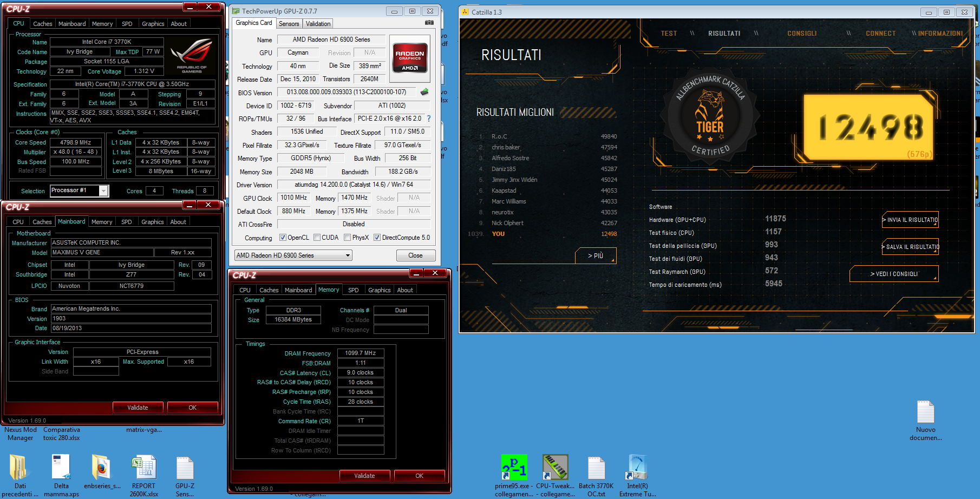The width and height of the screenshot is (980, 499).
Task: Click Validate in Memory CPU-Z window
Action: coord(364,476)
